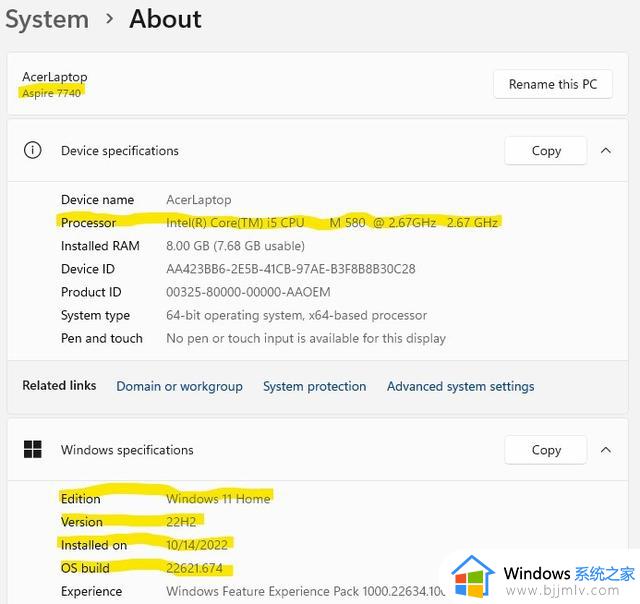Open the Domain or workgroup link
This screenshot has width=640, height=604.
tap(179, 386)
